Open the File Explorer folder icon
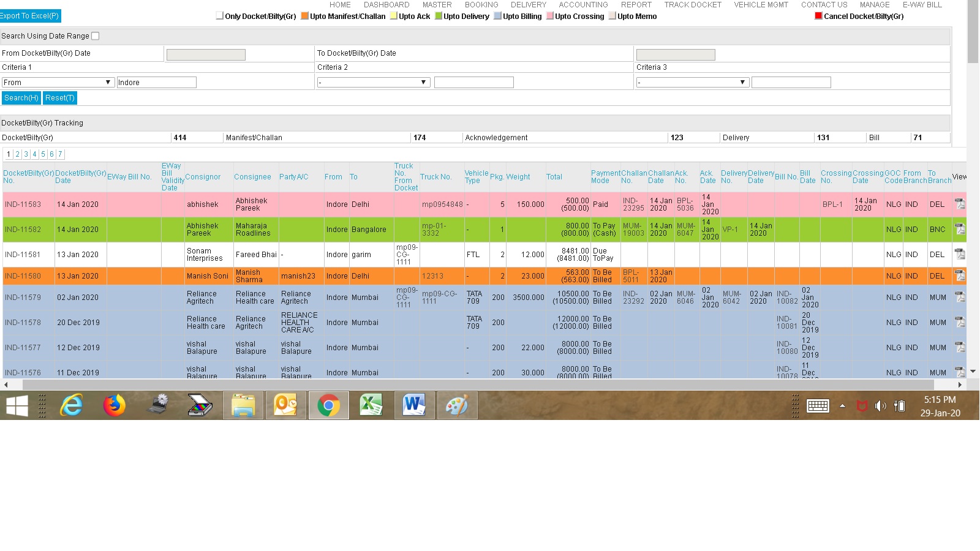The image size is (980, 551). pos(243,405)
